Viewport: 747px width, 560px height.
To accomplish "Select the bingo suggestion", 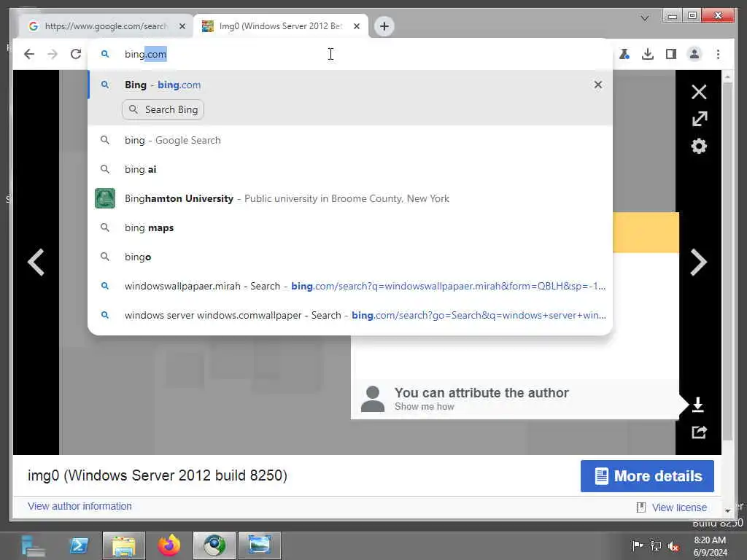I will (x=350, y=257).
